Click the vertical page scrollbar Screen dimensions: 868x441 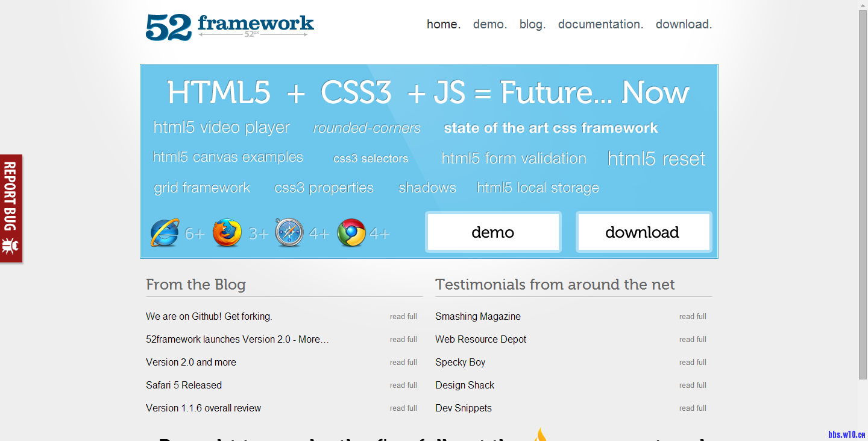click(863, 193)
